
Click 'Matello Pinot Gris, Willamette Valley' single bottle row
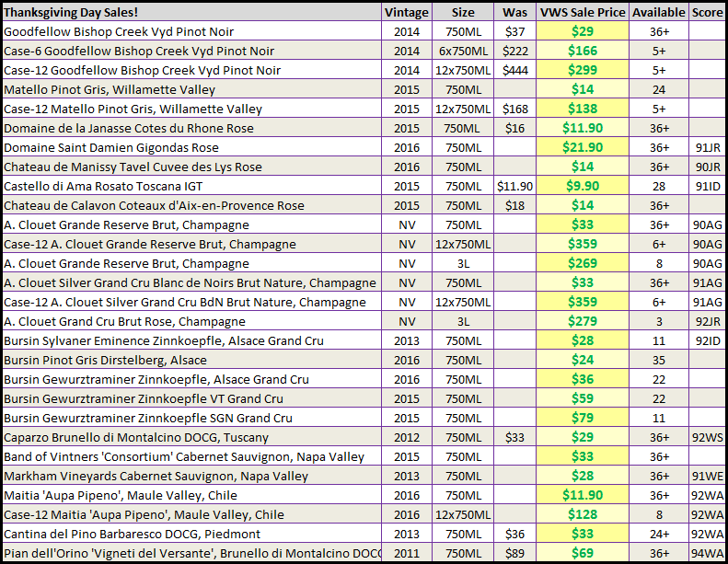[x=110, y=89]
